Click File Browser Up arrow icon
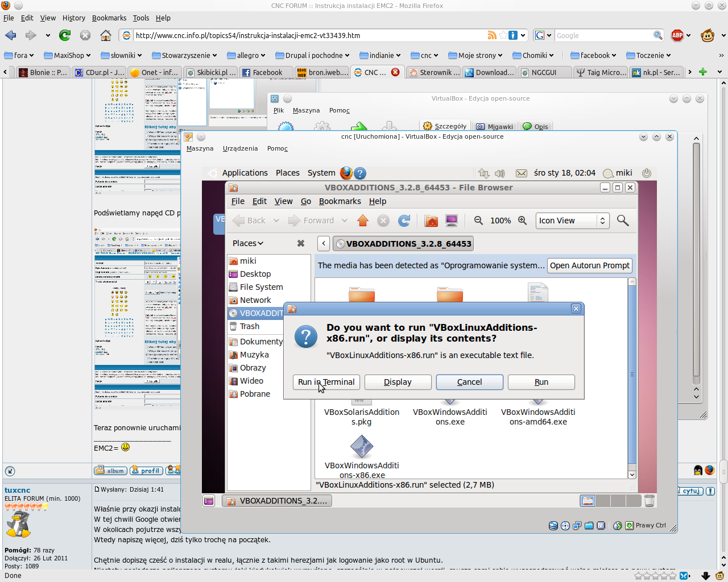This screenshot has width=728, height=582. pyautogui.click(x=363, y=221)
